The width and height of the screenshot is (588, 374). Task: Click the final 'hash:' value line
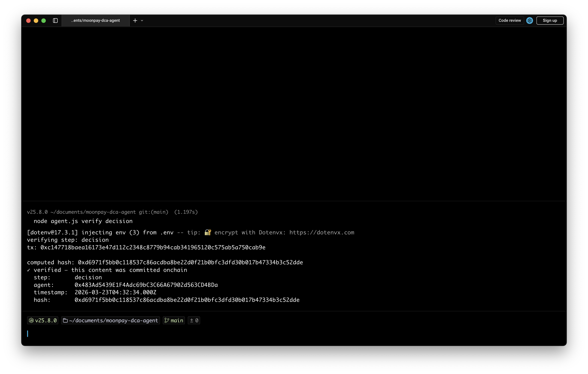167,300
